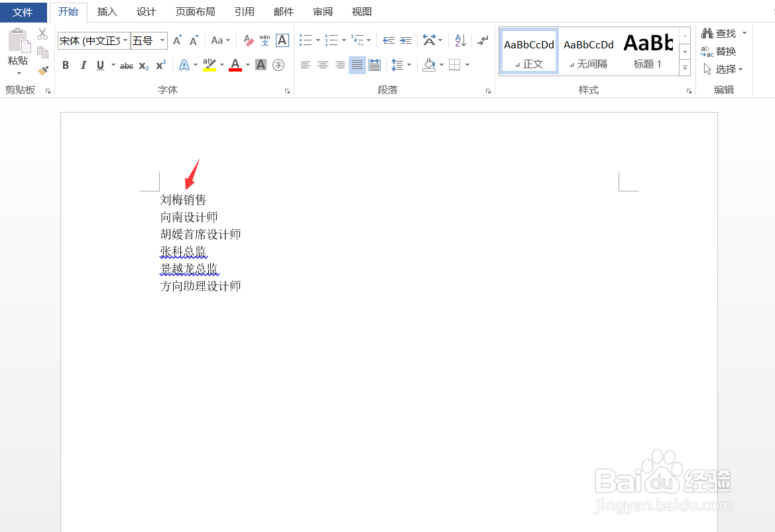Apply the 标题 1 style

coord(647,50)
